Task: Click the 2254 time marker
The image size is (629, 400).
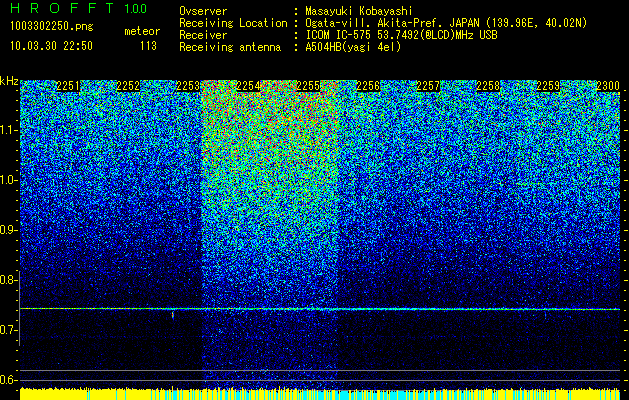Action: (248, 86)
